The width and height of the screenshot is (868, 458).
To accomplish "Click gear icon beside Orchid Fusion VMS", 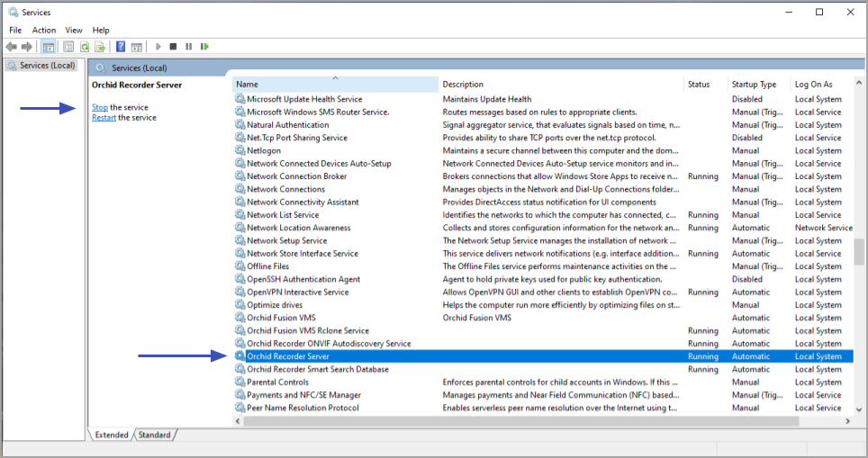I will coord(240,317).
